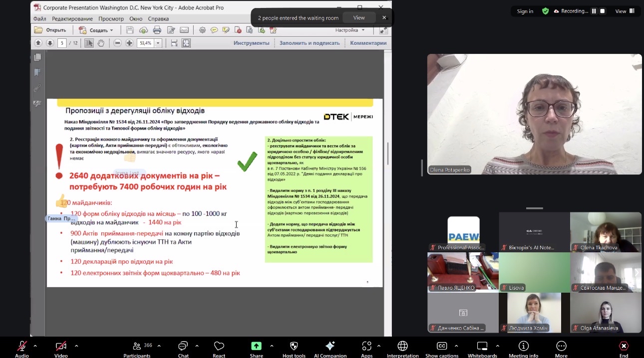This screenshot has width=644, height=358.
Task: Expand the Создать dropdown in Acrobat
Action: pos(111,30)
